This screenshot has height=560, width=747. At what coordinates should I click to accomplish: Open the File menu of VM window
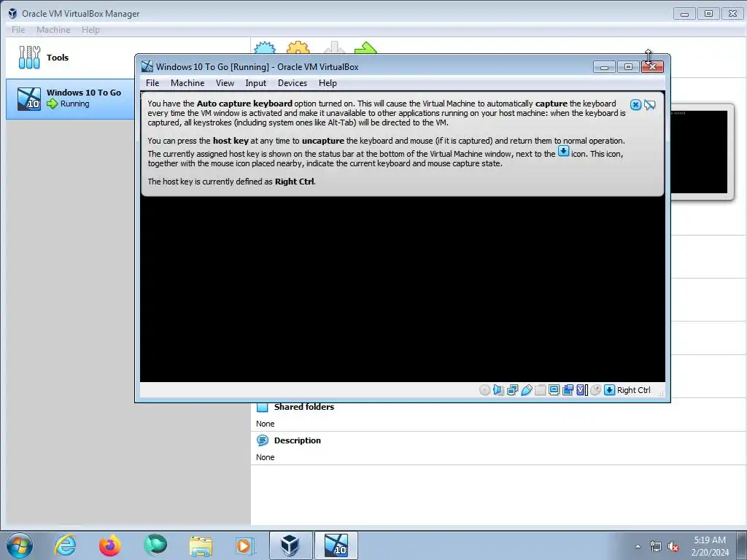[152, 83]
